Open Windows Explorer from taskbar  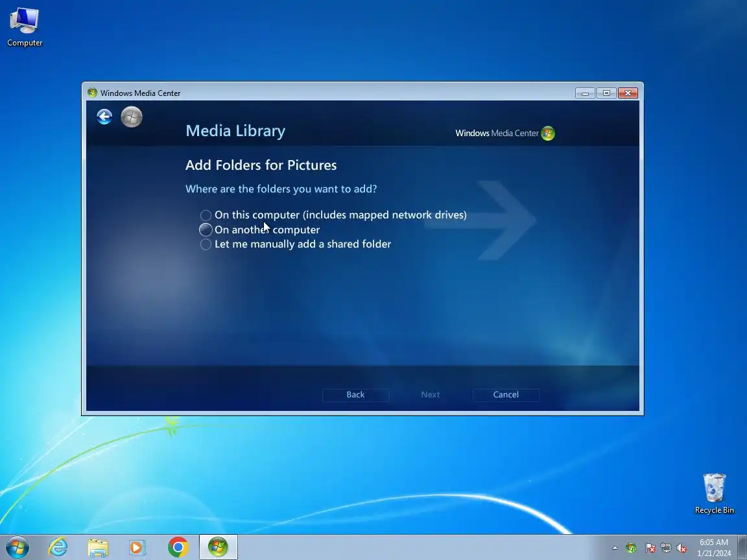(98, 547)
